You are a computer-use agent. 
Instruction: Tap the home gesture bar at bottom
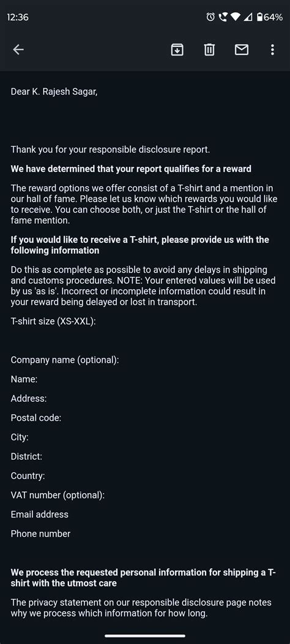(x=145, y=636)
